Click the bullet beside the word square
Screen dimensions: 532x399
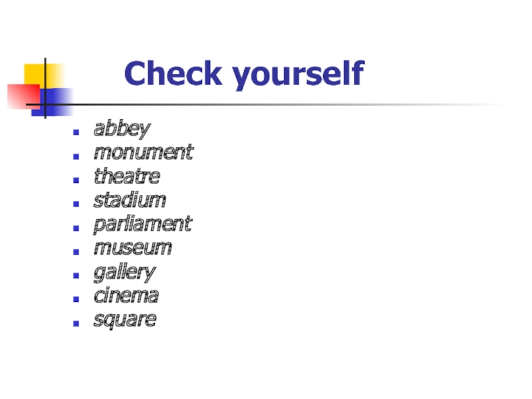click(78, 322)
